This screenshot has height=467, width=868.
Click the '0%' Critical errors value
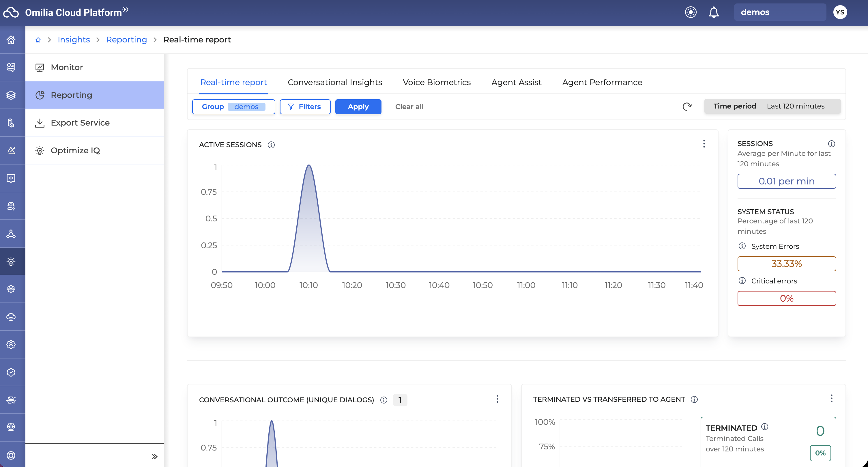786,298
